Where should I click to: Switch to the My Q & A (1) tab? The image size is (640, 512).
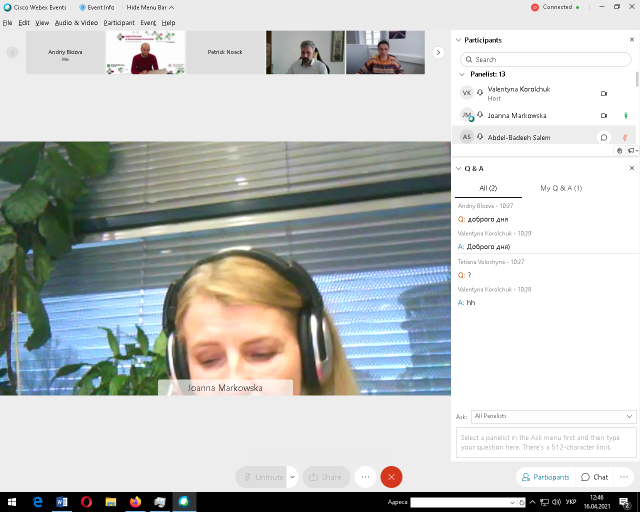tap(561, 188)
